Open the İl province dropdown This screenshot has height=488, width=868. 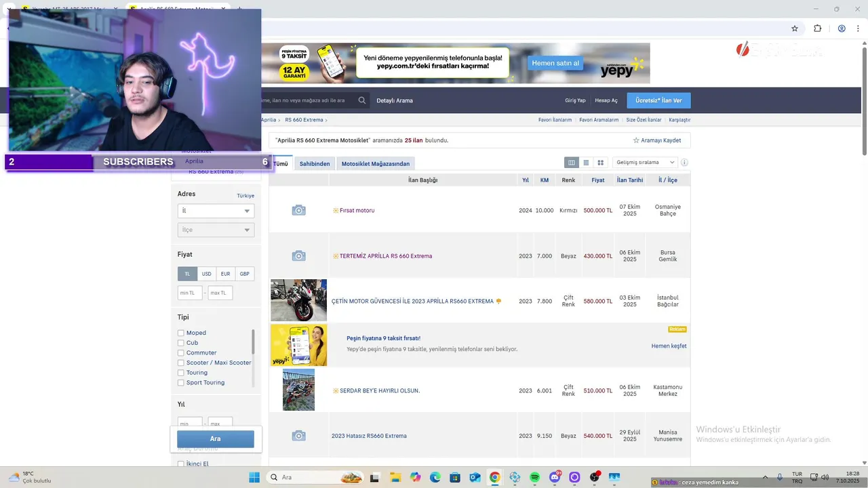[216, 211]
